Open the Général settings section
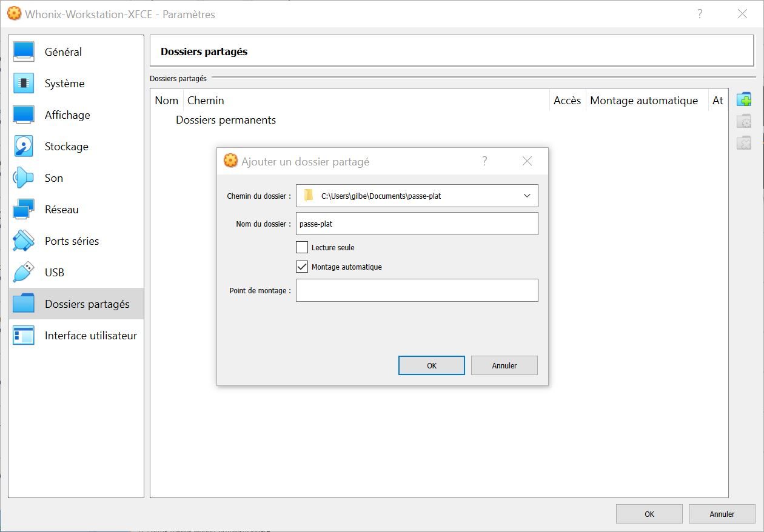 pos(76,52)
